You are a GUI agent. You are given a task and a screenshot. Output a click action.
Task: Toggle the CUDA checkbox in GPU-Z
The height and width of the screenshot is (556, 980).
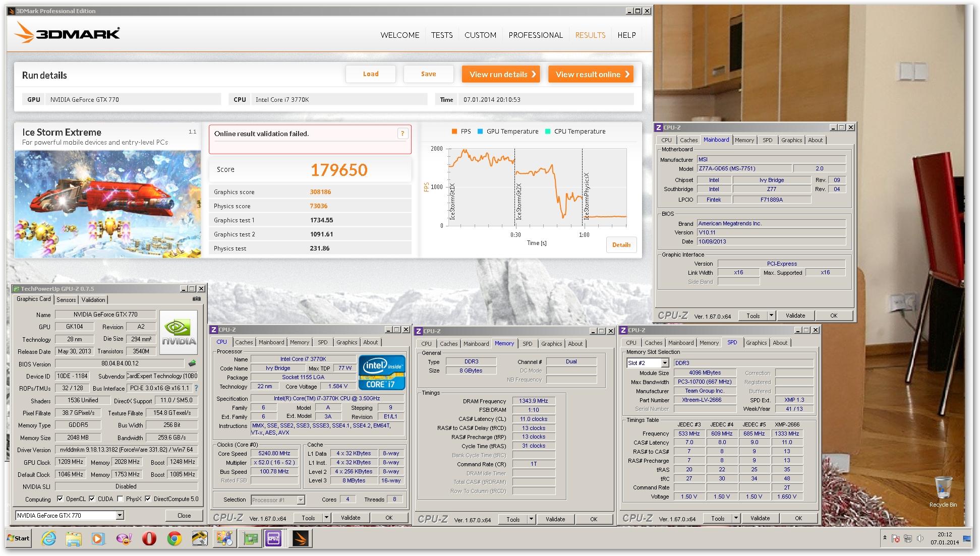pos(92,499)
